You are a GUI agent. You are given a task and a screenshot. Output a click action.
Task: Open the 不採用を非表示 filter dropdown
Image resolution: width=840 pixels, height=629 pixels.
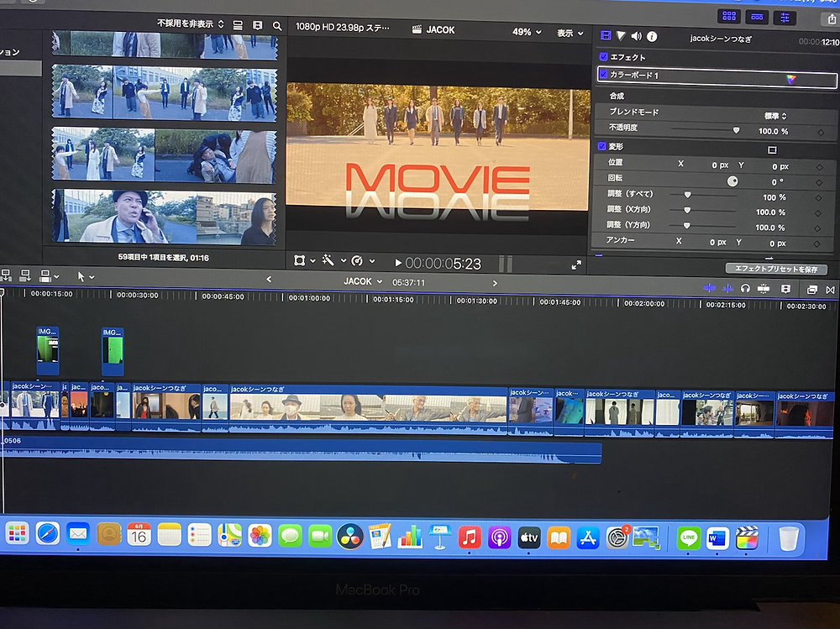pos(190,24)
